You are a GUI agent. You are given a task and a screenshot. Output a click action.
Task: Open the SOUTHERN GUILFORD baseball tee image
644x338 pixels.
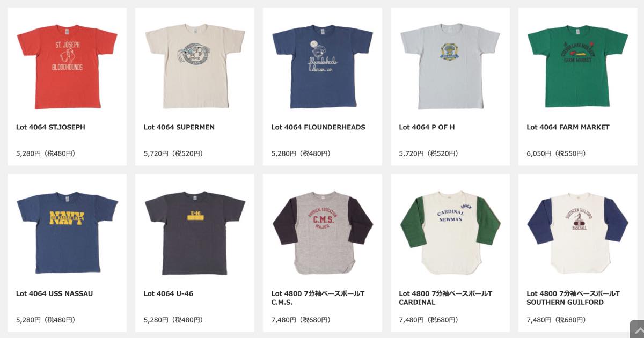coord(578,233)
